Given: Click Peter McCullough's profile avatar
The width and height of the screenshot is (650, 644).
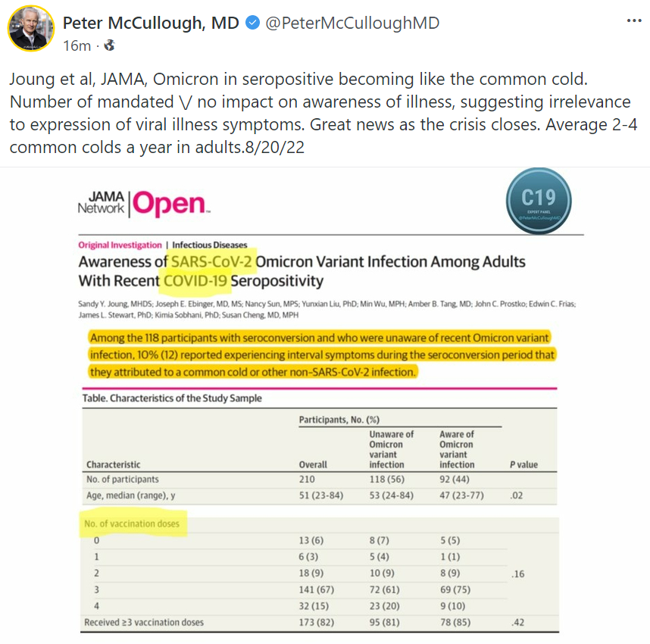Looking at the screenshot, I should point(30,29).
